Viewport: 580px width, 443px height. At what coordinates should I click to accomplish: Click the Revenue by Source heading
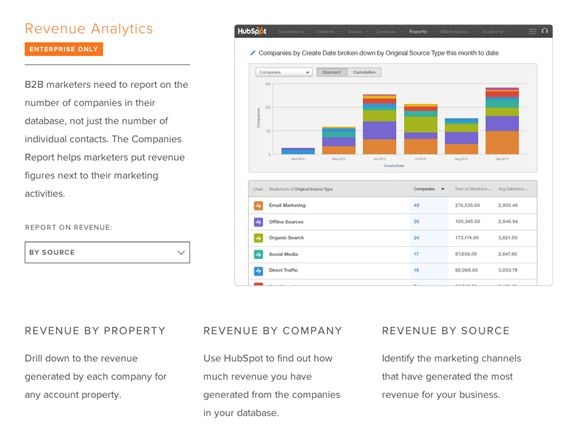click(x=446, y=331)
